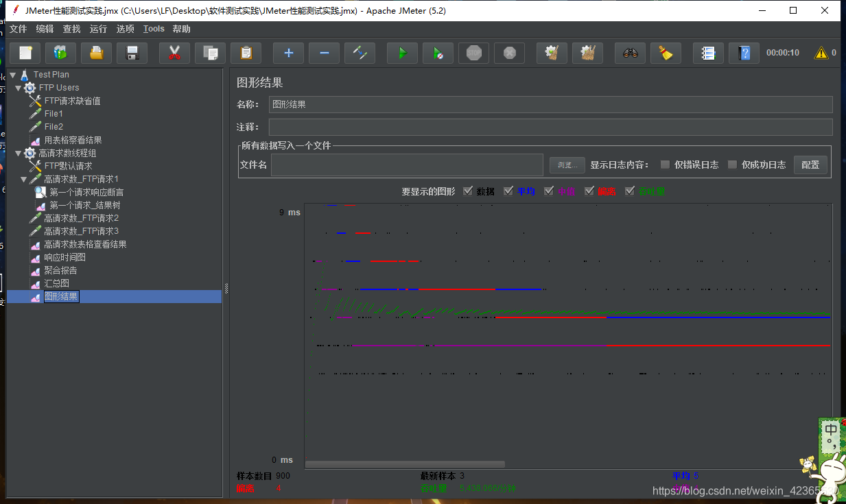
Task: Select File2 in the tree
Action: [x=54, y=127]
